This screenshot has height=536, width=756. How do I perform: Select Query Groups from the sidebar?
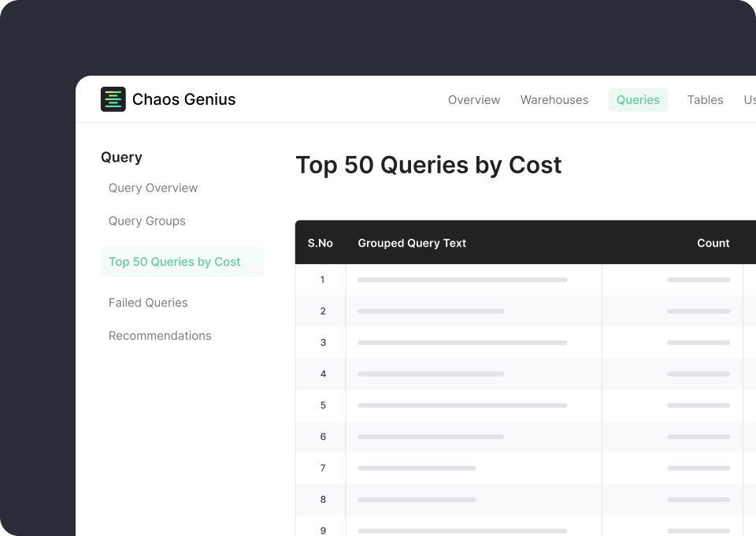147,221
